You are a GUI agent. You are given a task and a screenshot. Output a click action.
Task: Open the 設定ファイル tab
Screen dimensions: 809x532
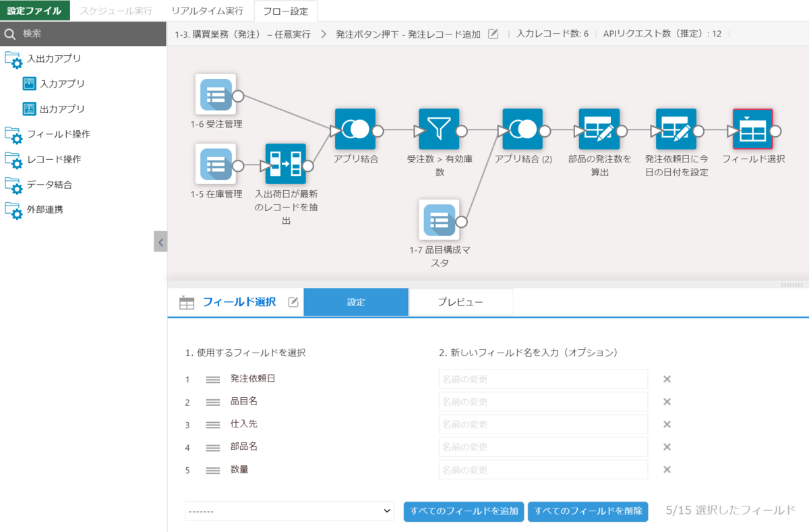(x=34, y=11)
